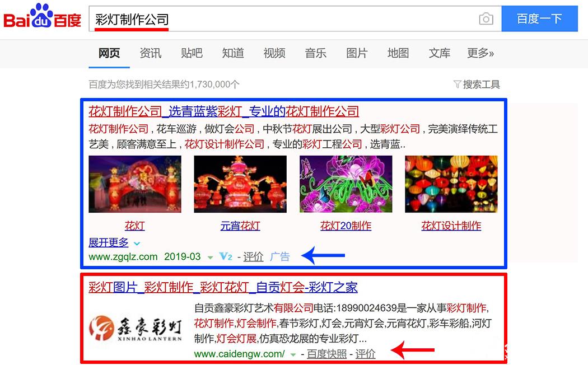Screen dimensions: 588x365
Task: Open the 花灯 link under first thumbnail
Action: (134, 226)
